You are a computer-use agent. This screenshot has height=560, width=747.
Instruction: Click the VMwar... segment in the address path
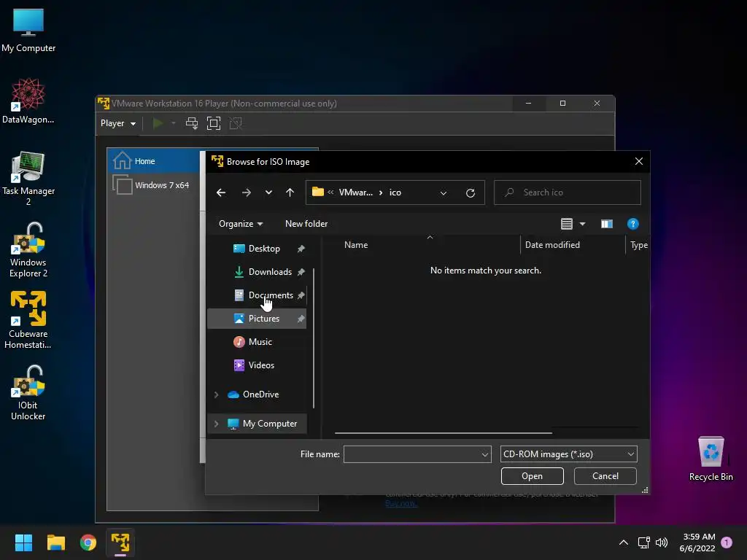(355, 192)
